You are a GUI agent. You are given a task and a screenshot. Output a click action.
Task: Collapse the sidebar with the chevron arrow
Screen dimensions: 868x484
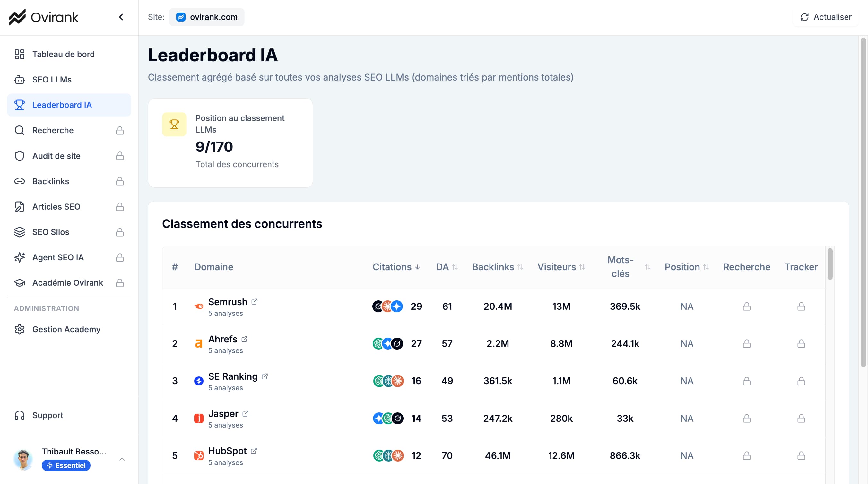click(121, 17)
